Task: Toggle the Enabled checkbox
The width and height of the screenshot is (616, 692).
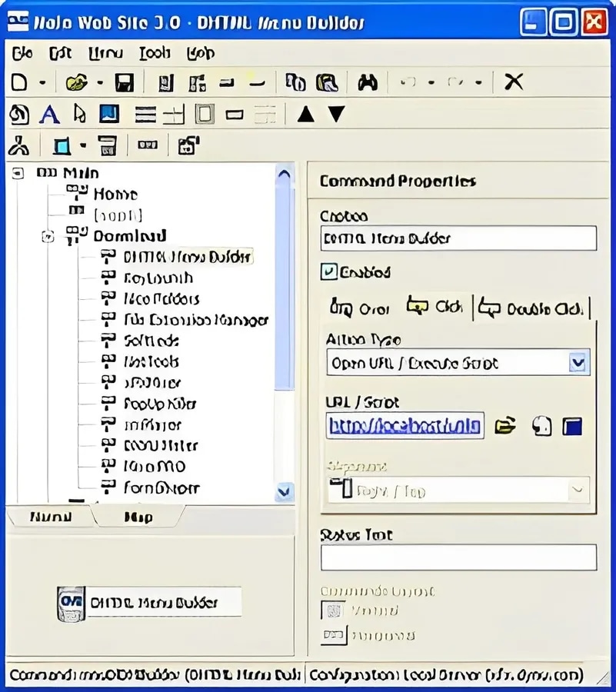Action: pos(328,272)
